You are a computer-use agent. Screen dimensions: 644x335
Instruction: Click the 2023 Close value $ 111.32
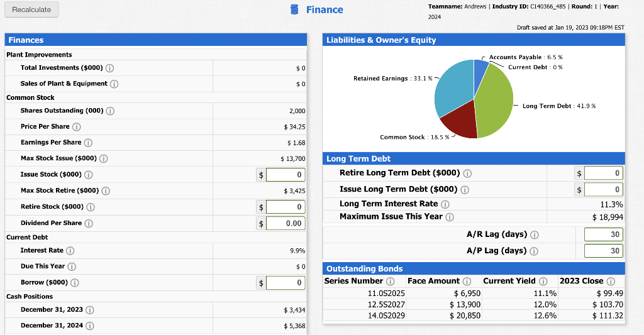608,316
